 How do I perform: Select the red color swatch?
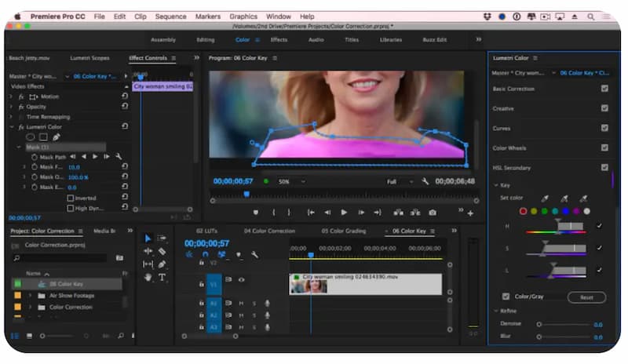pos(524,210)
